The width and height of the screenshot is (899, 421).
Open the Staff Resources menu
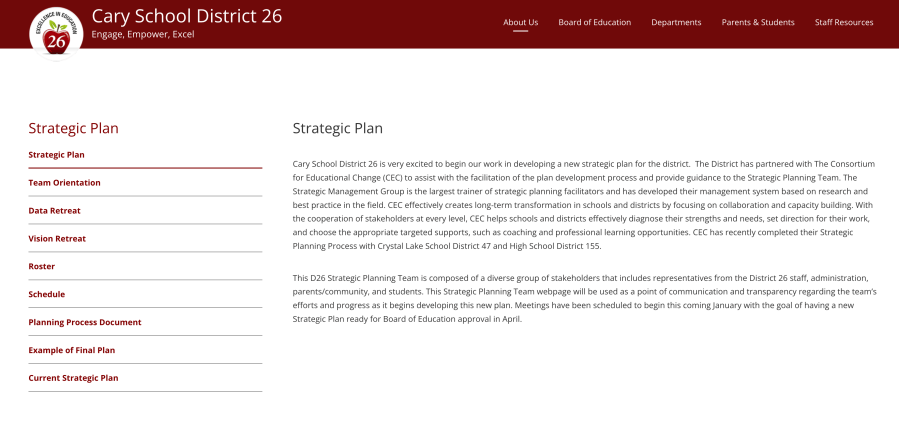click(x=844, y=22)
